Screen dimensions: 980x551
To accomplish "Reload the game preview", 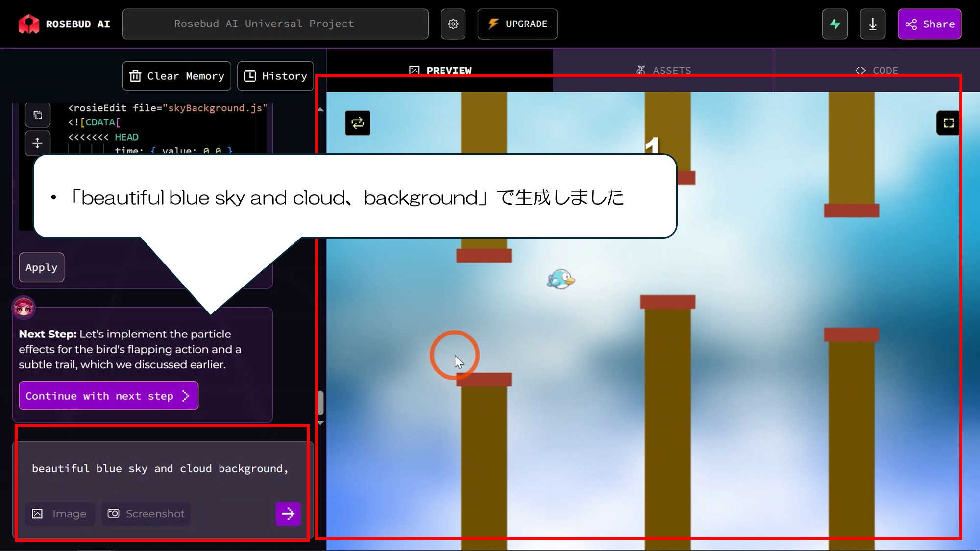I will [x=358, y=123].
